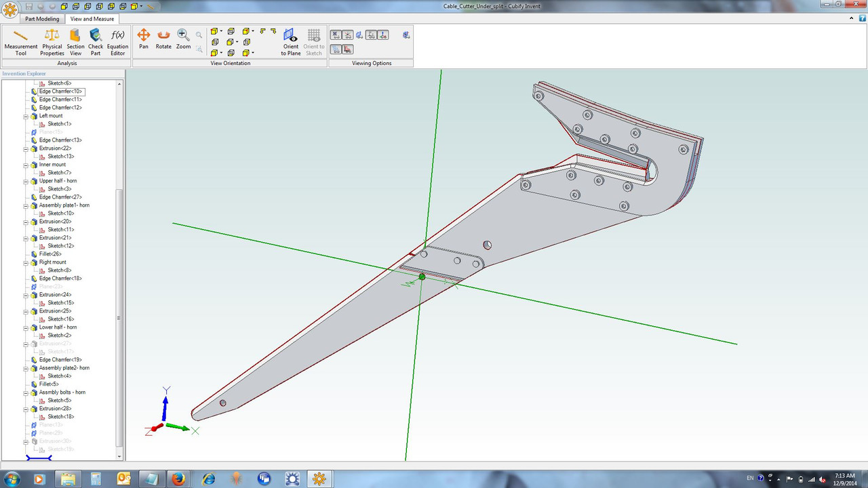Open Windows Explorer folder in taskbar
Image resolution: width=868 pixels, height=488 pixels.
coord(68,479)
